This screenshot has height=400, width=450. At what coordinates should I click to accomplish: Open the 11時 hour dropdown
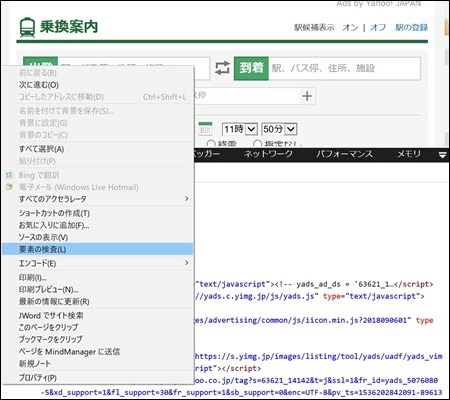pyautogui.click(x=240, y=129)
